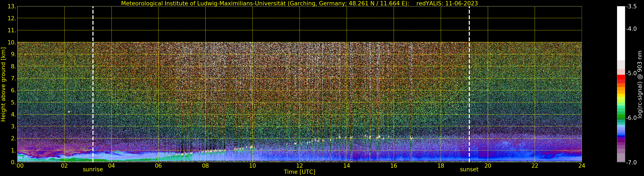This screenshot has width=644, height=176.
Task: Click the '18' time tick label
Action: tap(441, 166)
